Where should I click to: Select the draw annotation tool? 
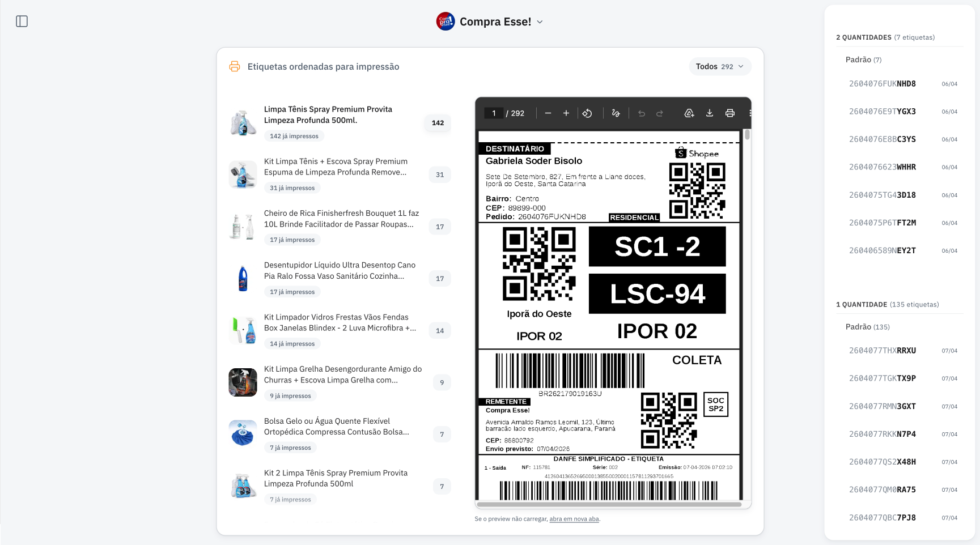[x=616, y=113]
